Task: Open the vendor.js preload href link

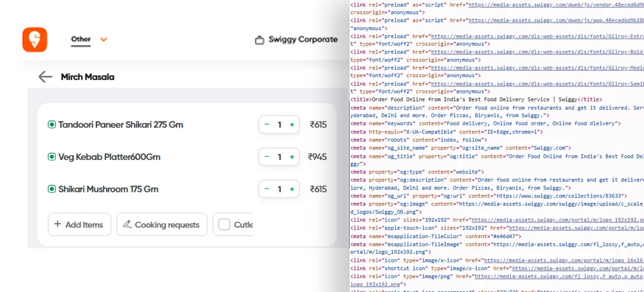Action: [x=556, y=6]
